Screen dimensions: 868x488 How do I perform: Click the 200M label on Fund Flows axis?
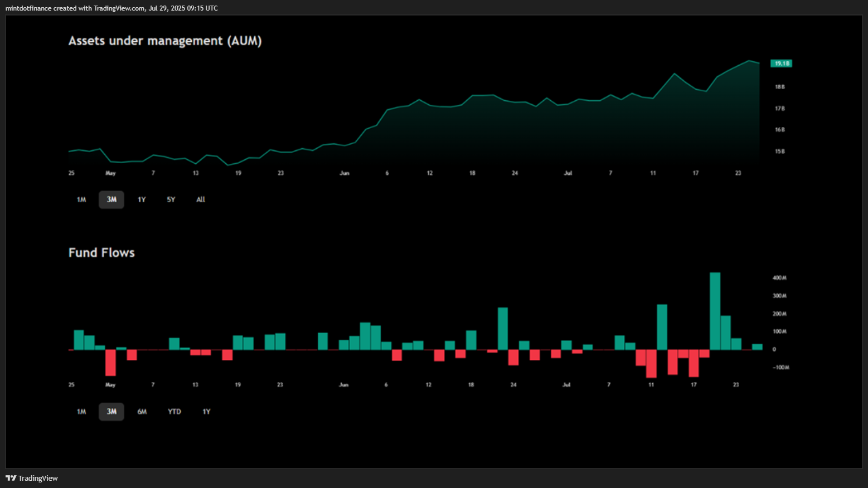(779, 314)
